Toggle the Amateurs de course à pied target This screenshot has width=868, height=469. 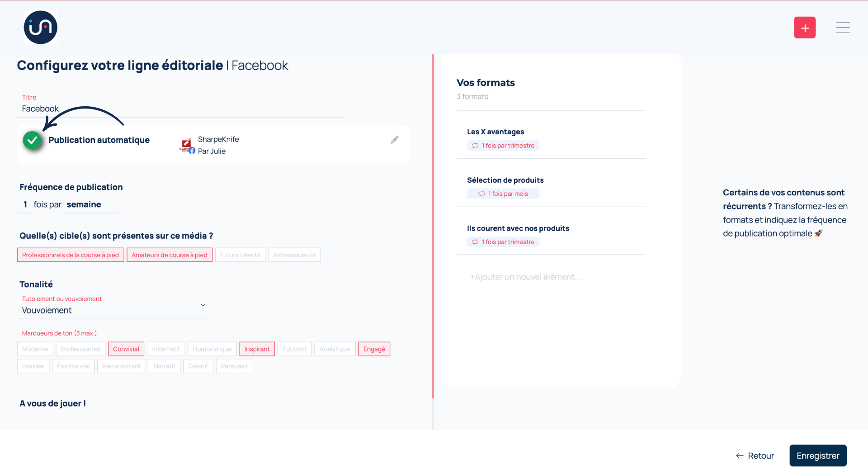(170, 255)
